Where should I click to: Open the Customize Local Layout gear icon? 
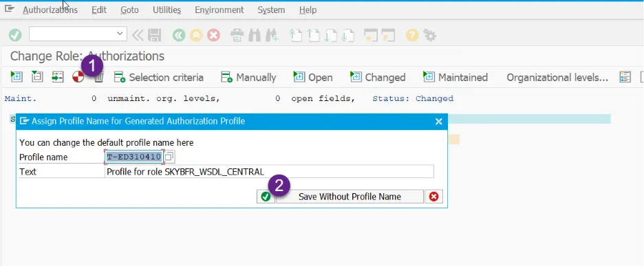[x=429, y=35]
